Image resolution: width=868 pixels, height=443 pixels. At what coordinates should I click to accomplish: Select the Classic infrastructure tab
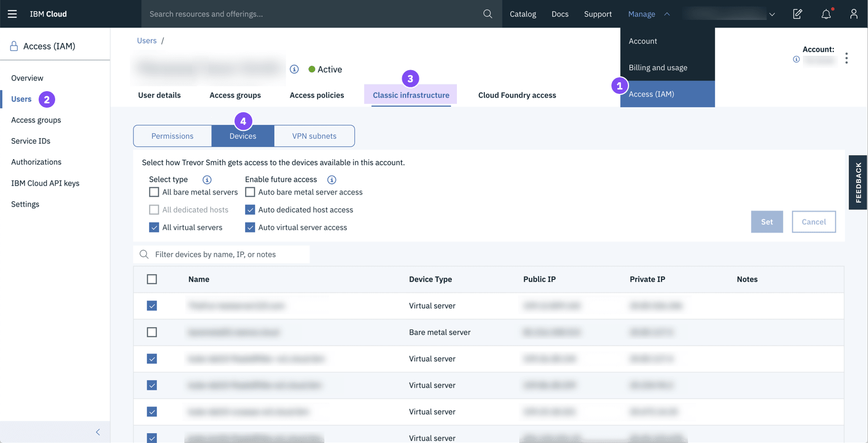[x=411, y=95]
